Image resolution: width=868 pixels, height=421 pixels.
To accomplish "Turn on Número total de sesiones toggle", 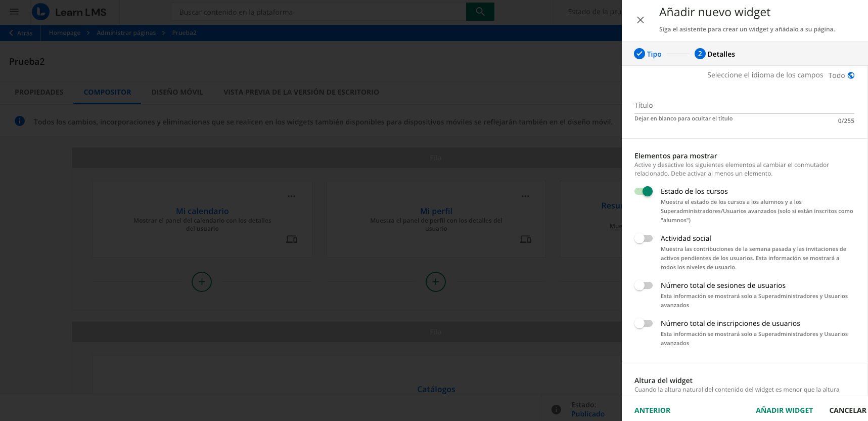I will pyautogui.click(x=644, y=285).
